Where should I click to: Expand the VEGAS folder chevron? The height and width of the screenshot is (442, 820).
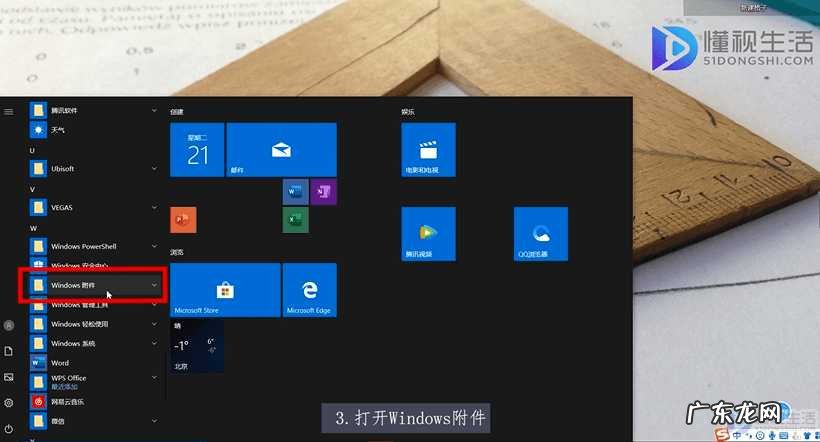[154, 207]
